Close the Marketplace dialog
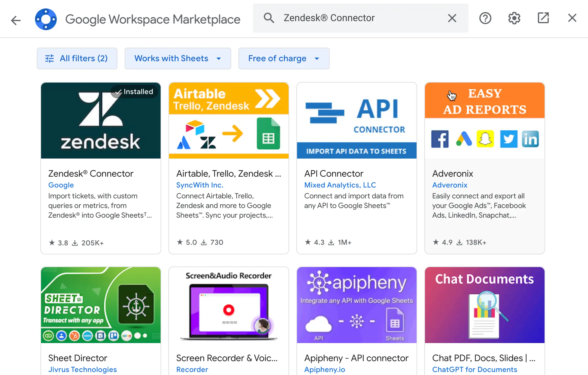The image size is (588, 375). coord(572,18)
